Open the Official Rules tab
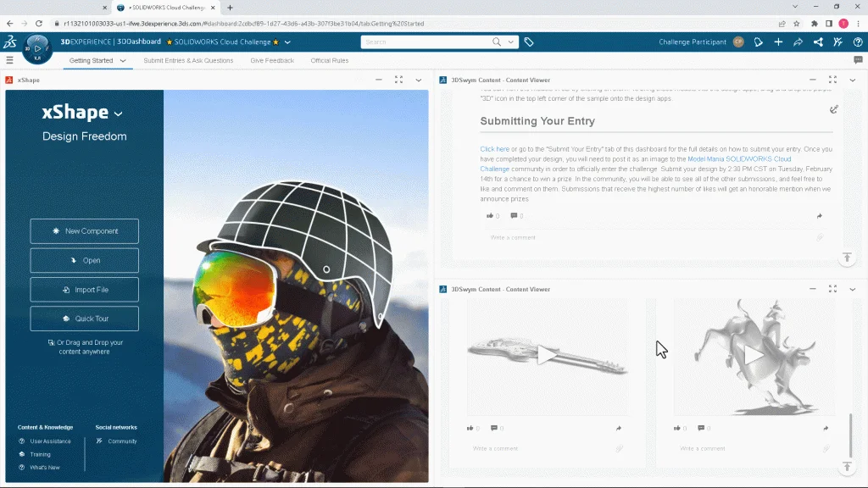 point(329,60)
